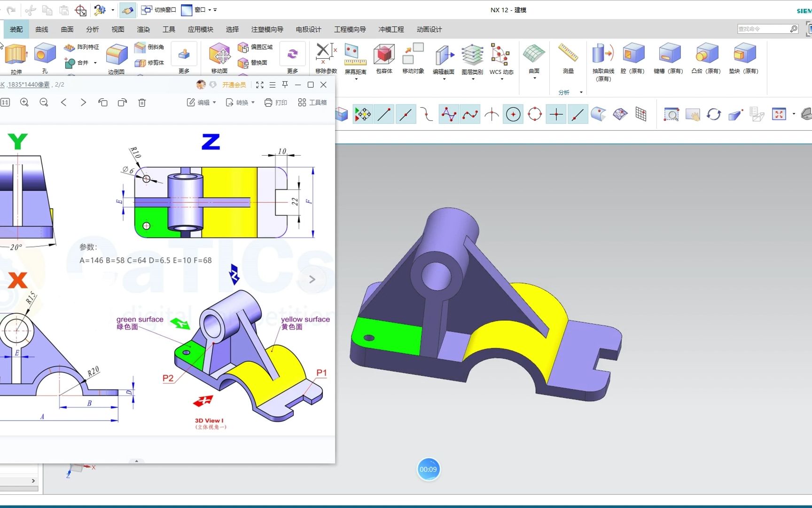Screen dimensions: 812x508
Task: Expand the 曲面 surface gallery dropdown
Action: [x=534, y=78]
